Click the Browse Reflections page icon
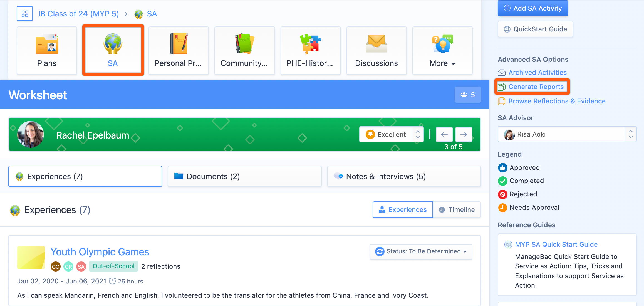This screenshot has width=644, height=306. coord(502,101)
